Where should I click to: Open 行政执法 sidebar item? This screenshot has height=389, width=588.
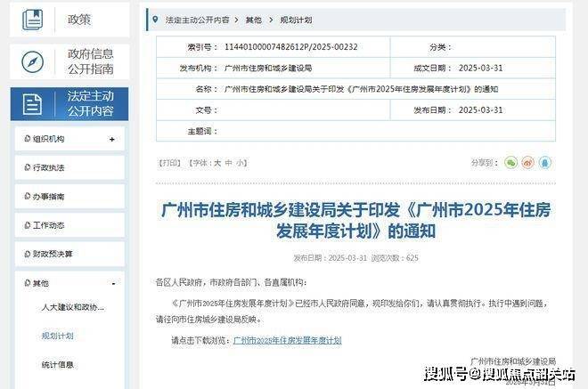(x=69, y=167)
